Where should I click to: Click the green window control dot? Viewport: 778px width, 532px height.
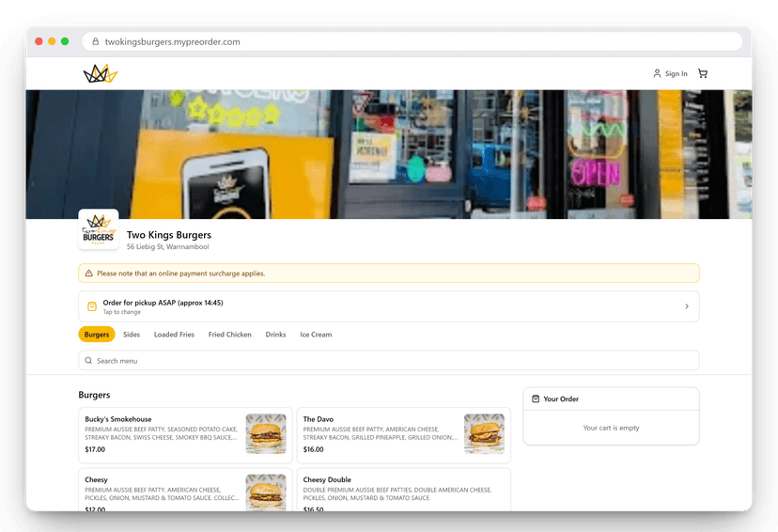65,41
